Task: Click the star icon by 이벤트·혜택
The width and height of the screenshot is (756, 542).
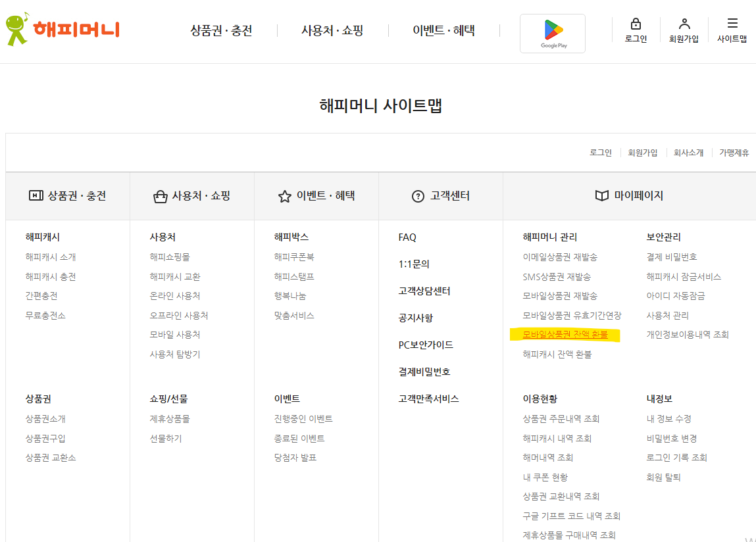Action: pyautogui.click(x=284, y=196)
